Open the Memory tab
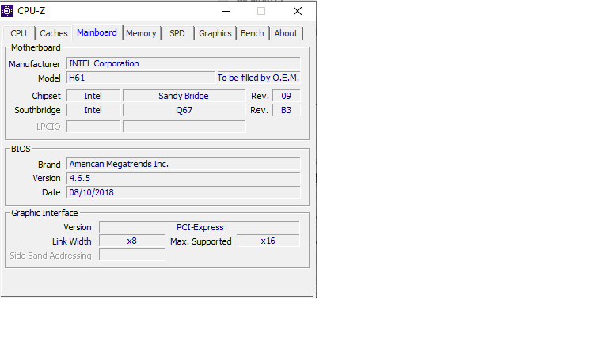The width and height of the screenshot is (608, 364). click(x=141, y=33)
